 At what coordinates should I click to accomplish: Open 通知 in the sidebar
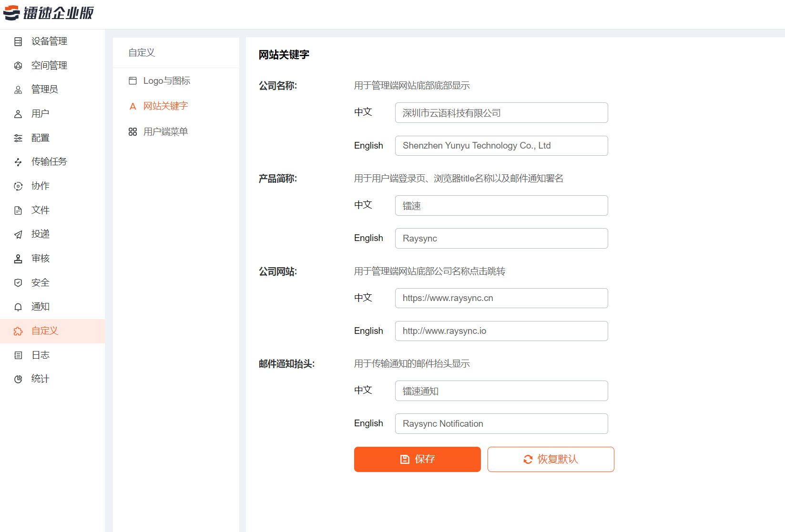pyautogui.click(x=52, y=307)
